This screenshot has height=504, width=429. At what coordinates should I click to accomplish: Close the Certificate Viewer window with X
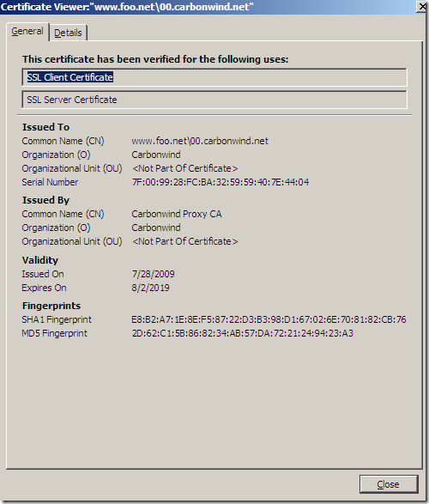[x=421, y=7]
